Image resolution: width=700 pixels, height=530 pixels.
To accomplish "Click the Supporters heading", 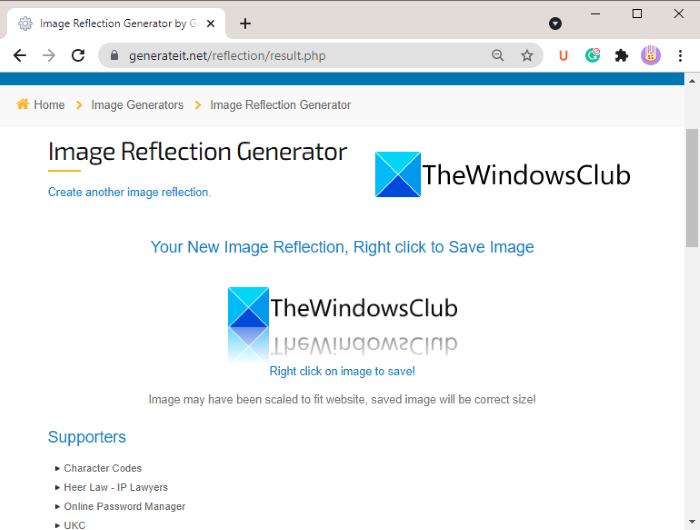I will [x=87, y=437].
